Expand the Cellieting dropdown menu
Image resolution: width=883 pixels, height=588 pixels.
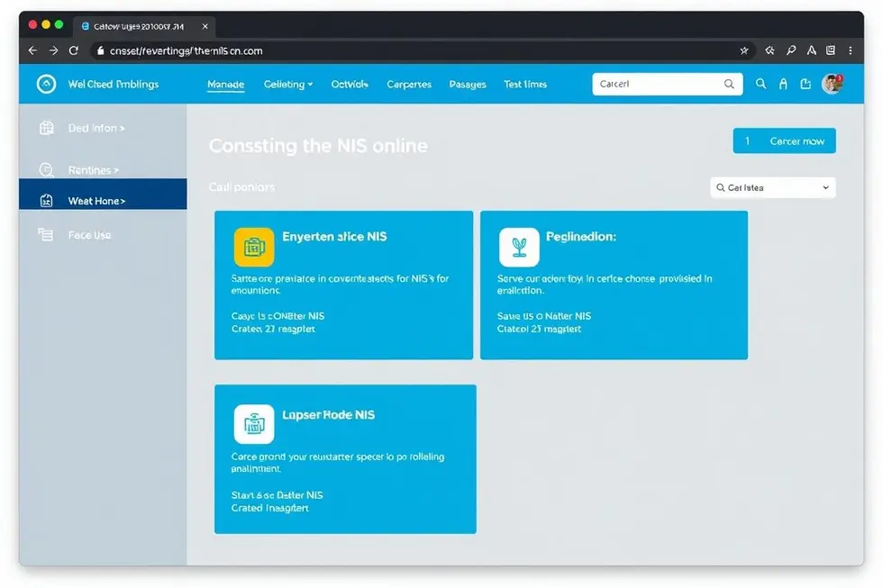click(x=288, y=84)
